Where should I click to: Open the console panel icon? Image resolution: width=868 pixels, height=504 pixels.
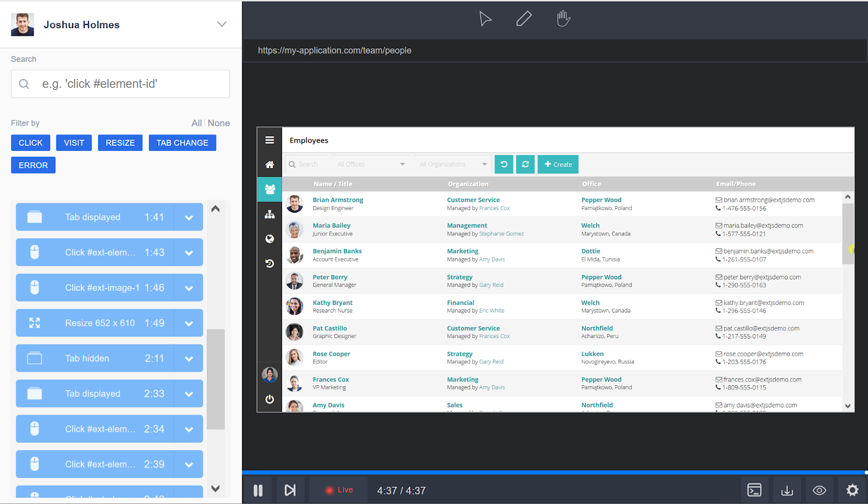point(754,490)
